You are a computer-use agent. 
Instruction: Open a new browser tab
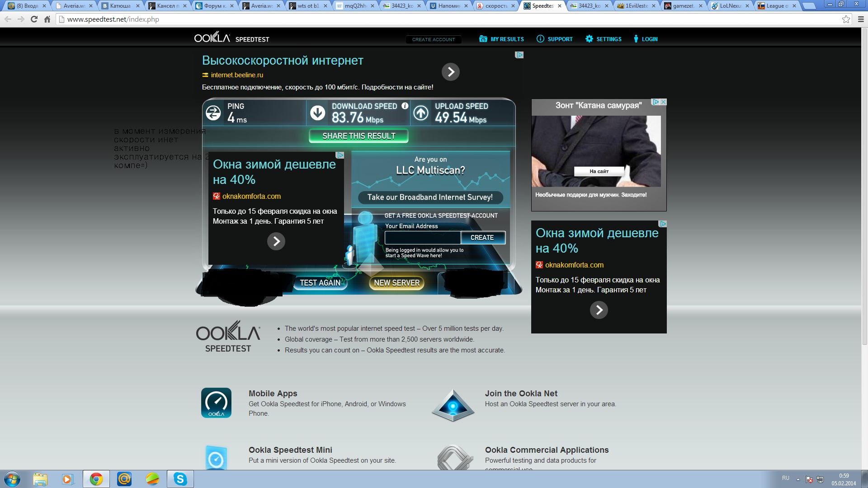[x=809, y=6]
